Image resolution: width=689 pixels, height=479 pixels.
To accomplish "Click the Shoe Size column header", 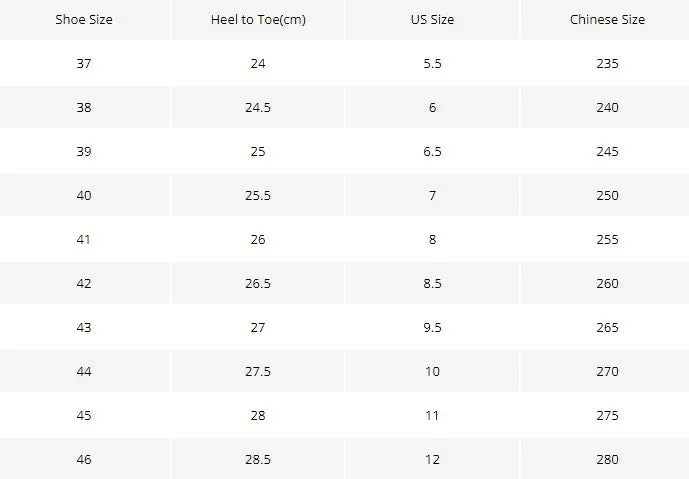I will click(x=84, y=20).
